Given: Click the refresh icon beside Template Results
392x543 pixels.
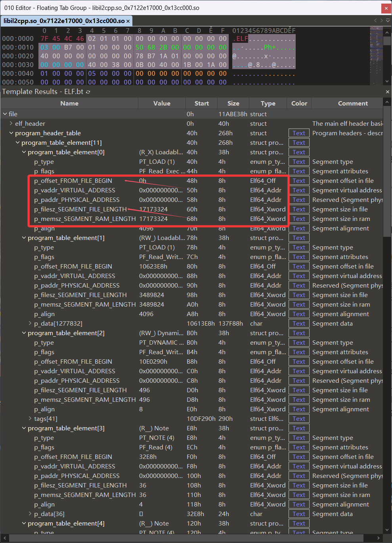Looking at the screenshot, I should [x=88, y=92].
